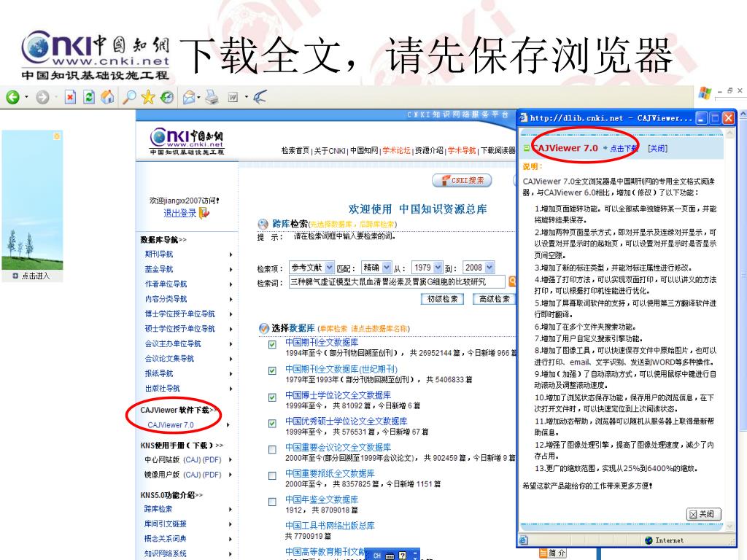Open 中国知网 in top navigation
This screenshot has width=747, height=560.
(x=364, y=150)
